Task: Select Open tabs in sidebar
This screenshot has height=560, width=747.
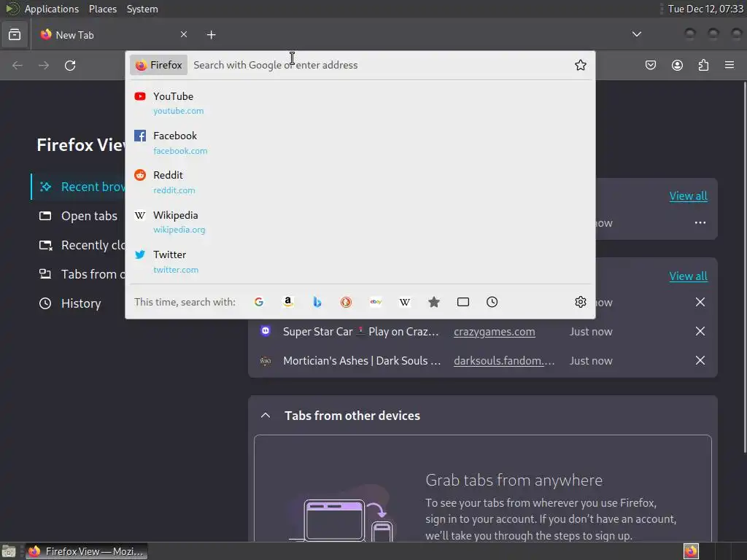Action: point(78,216)
